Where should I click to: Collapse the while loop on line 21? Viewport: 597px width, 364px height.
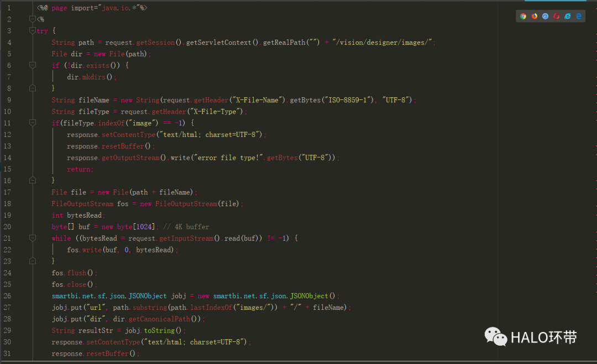[x=33, y=238]
